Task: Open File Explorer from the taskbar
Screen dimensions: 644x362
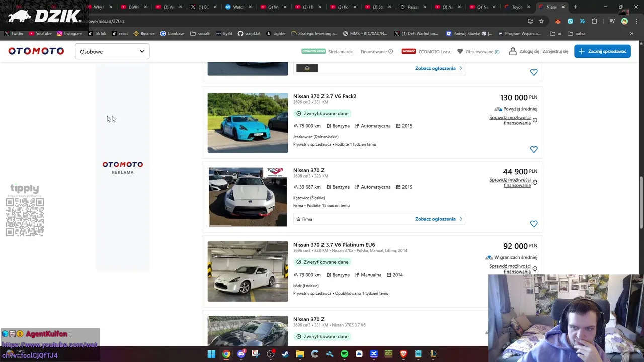Action: pyautogui.click(x=300, y=354)
